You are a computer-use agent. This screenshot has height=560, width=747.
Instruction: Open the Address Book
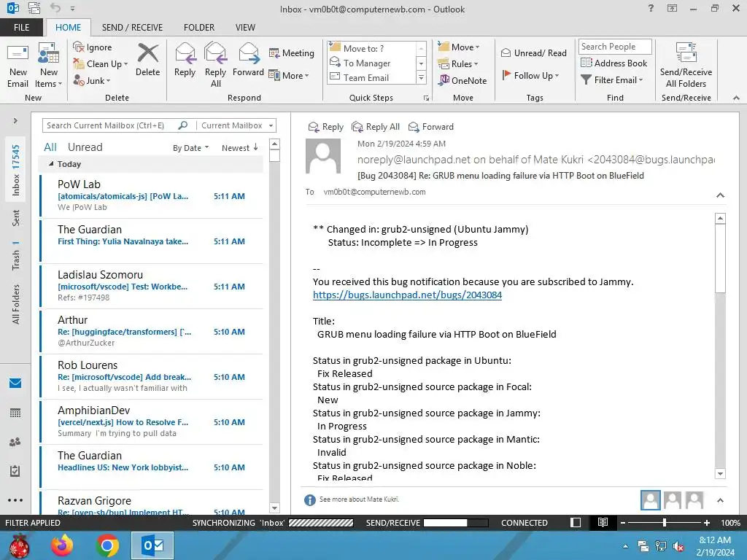point(614,63)
